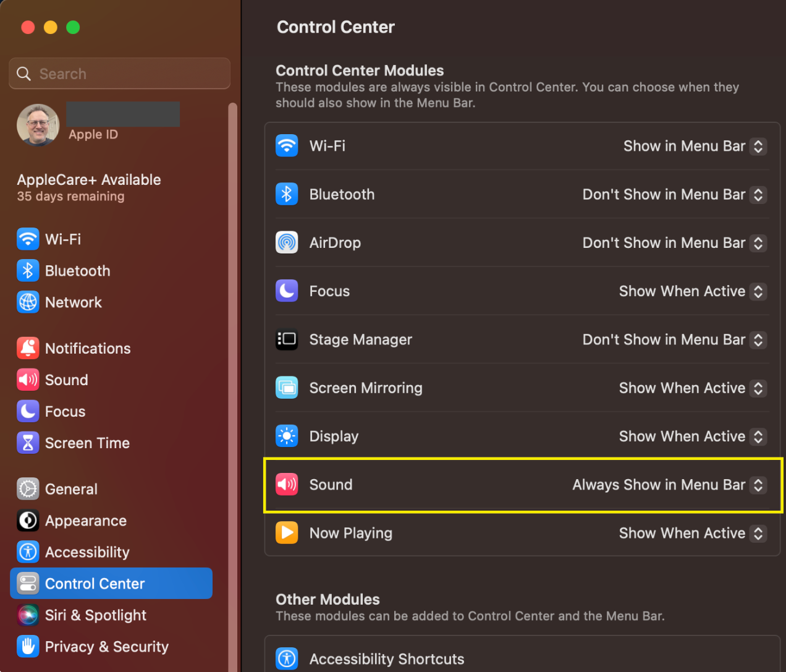Select Wi-Fi in the sidebar
The image size is (786, 672).
[x=111, y=239]
